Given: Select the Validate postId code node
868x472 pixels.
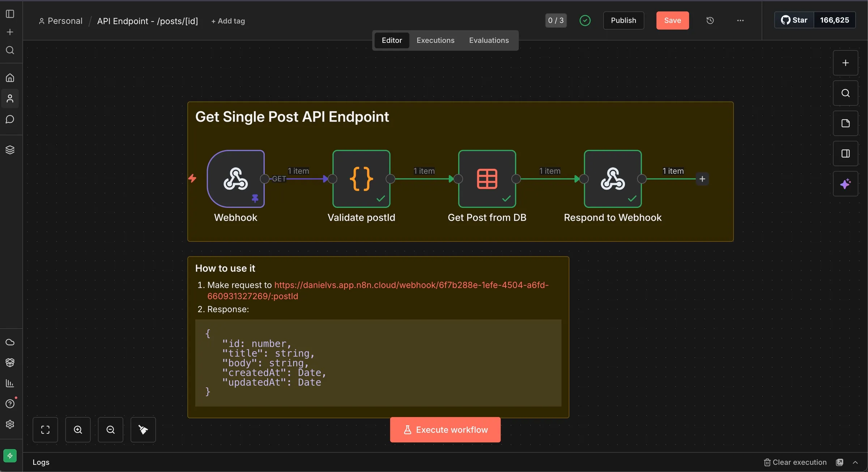Looking at the screenshot, I should coord(361,179).
